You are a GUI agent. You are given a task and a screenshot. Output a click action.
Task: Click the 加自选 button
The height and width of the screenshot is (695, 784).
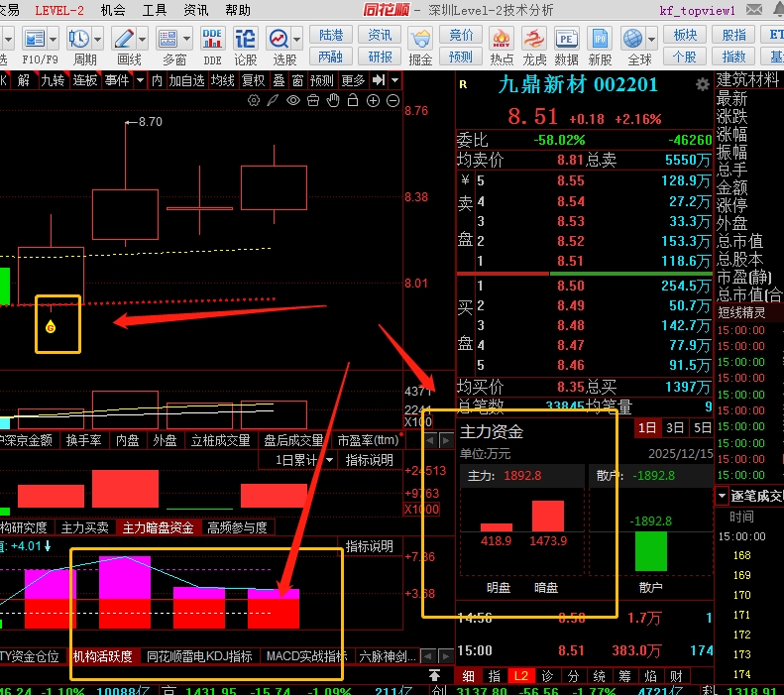click(x=186, y=80)
